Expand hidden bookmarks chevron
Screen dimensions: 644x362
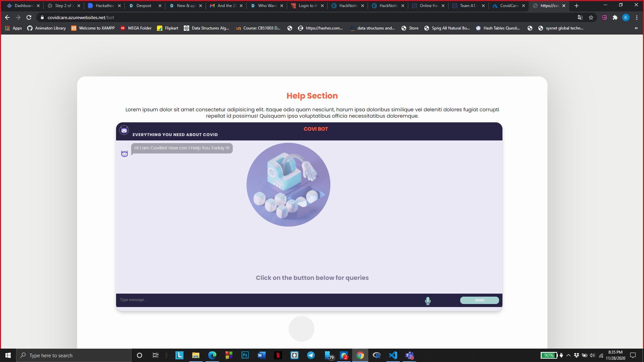pyautogui.click(x=636, y=28)
